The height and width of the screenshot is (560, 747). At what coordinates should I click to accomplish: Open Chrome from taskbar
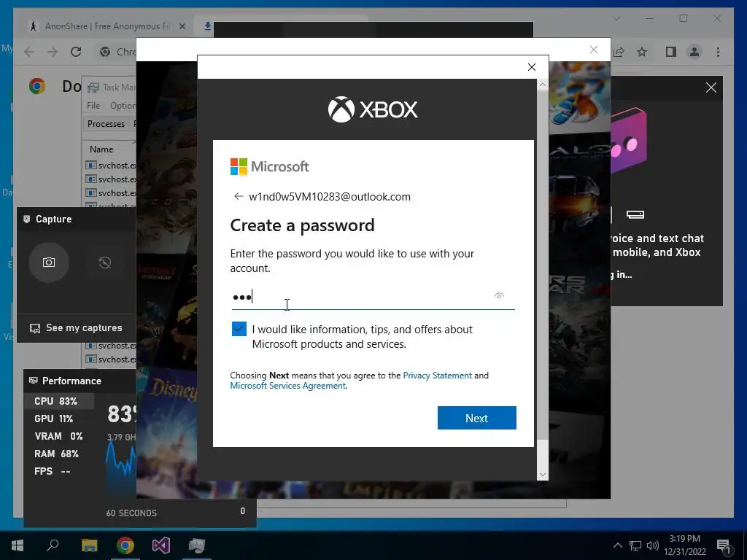pyautogui.click(x=125, y=545)
